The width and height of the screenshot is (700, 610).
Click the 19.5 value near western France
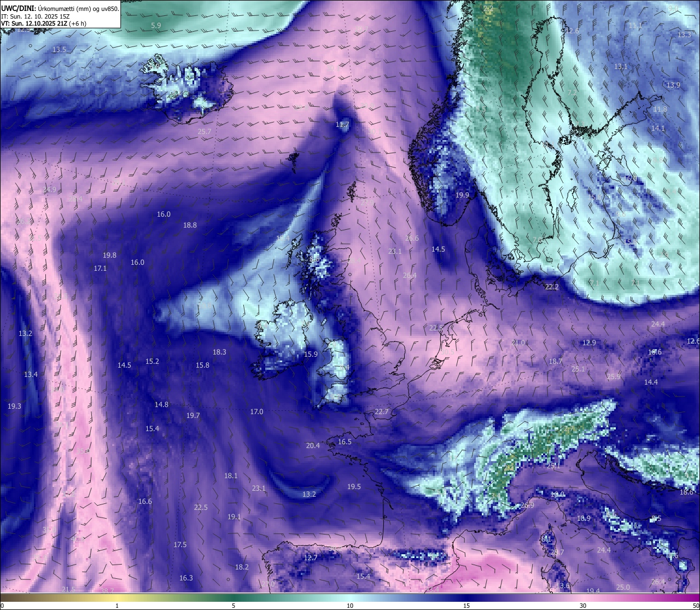pos(354,486)
